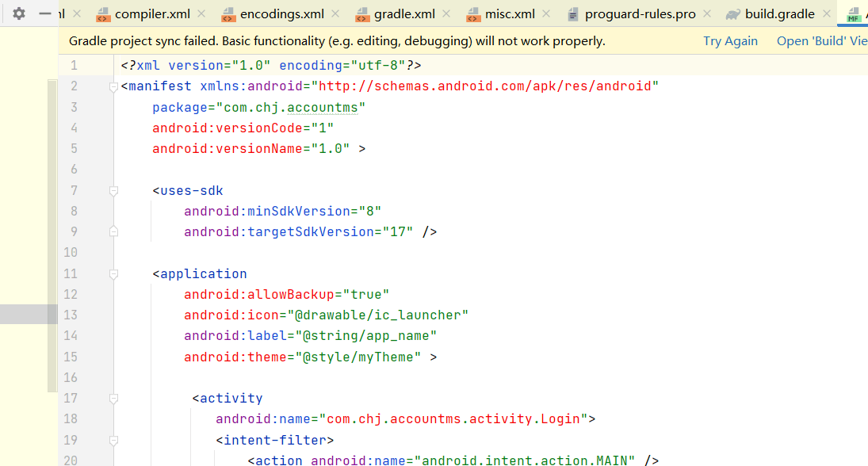Click the sync failed notification message

pyautogui.click(x=337, y=41)
